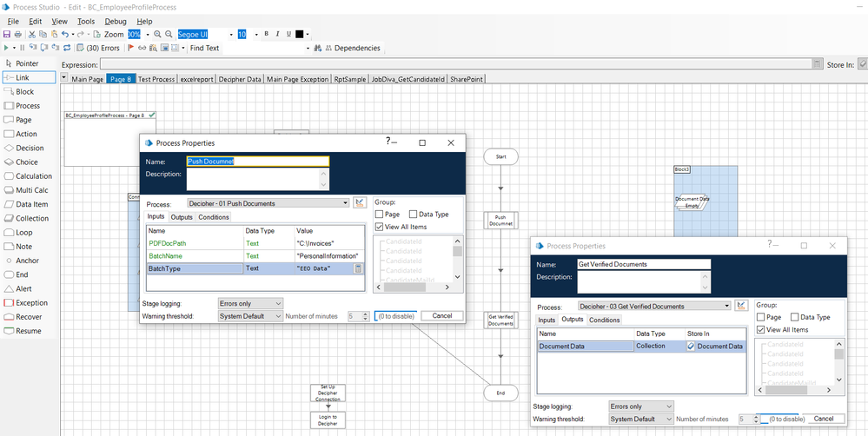Expand the Decipher - 01 Push Documents process dropdown
868x436 pixels.
pyautogui.click(x=346, y=203)
